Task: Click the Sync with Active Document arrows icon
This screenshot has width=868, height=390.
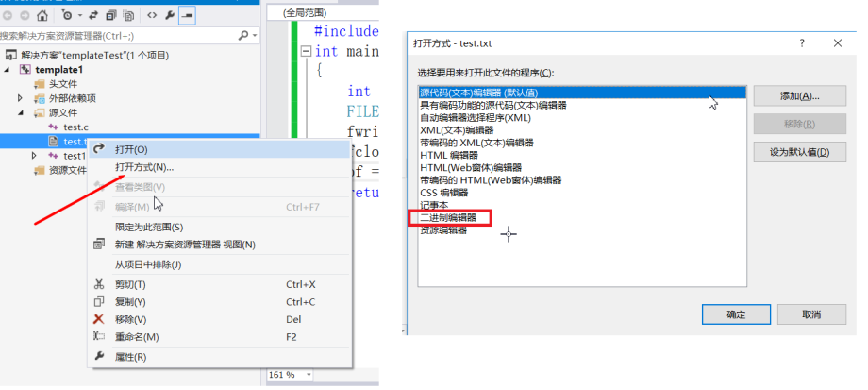Action: 93,15
